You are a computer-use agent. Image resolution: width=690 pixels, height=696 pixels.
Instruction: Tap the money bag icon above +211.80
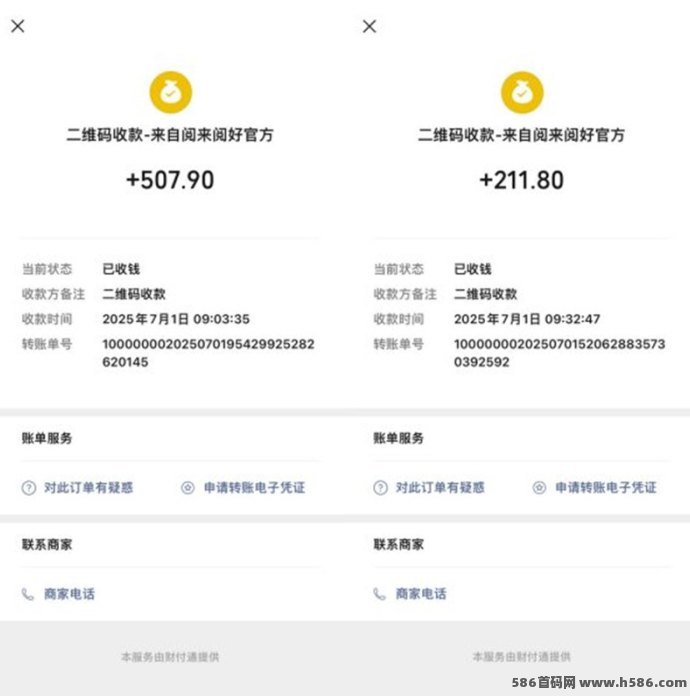[522, 92]
